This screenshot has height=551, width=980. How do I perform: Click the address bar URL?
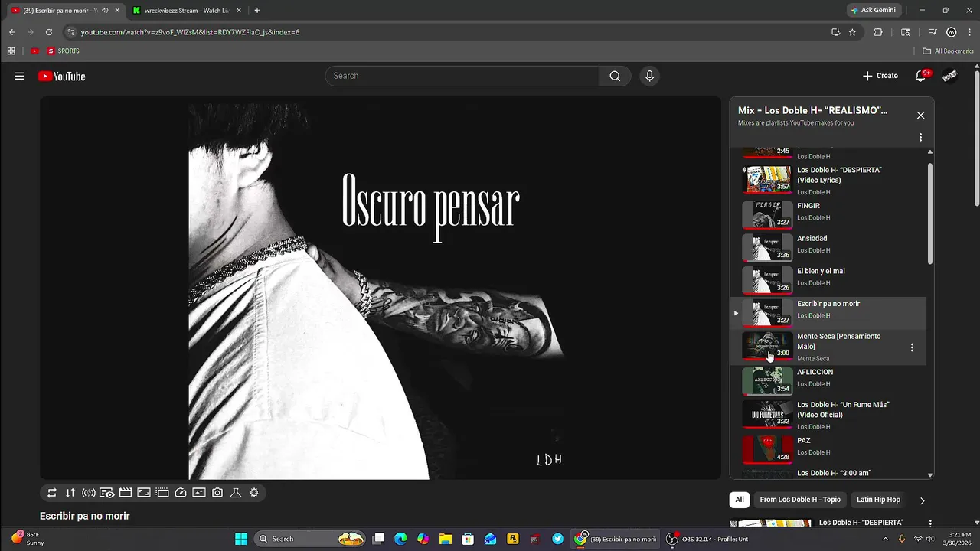[x=191, y=32]
